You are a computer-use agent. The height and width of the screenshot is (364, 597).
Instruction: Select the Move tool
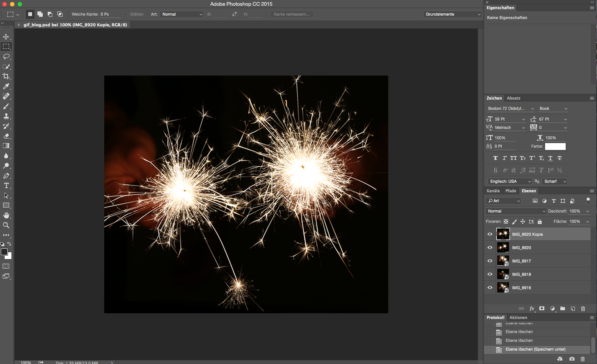click(x=6, y=37)
